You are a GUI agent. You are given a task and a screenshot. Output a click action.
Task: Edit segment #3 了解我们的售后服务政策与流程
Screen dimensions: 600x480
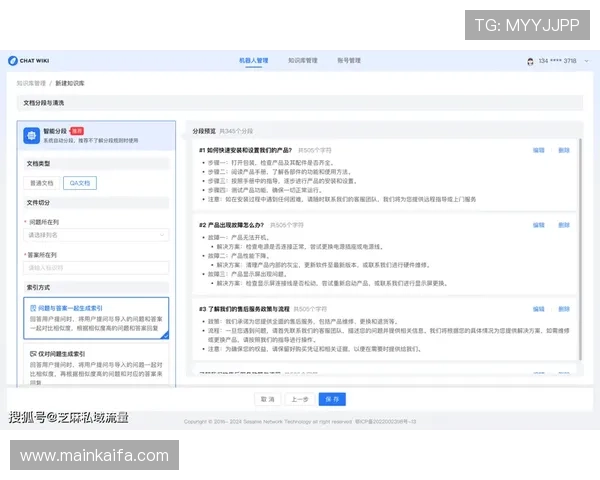pyautogui.click(x=539, y=309)
